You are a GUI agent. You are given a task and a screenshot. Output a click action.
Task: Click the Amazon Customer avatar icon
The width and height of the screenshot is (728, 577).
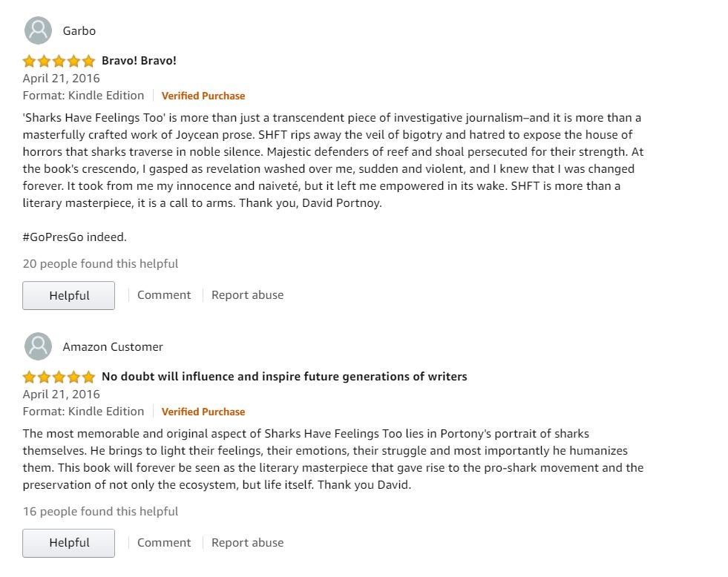click(x=38, y=346)
